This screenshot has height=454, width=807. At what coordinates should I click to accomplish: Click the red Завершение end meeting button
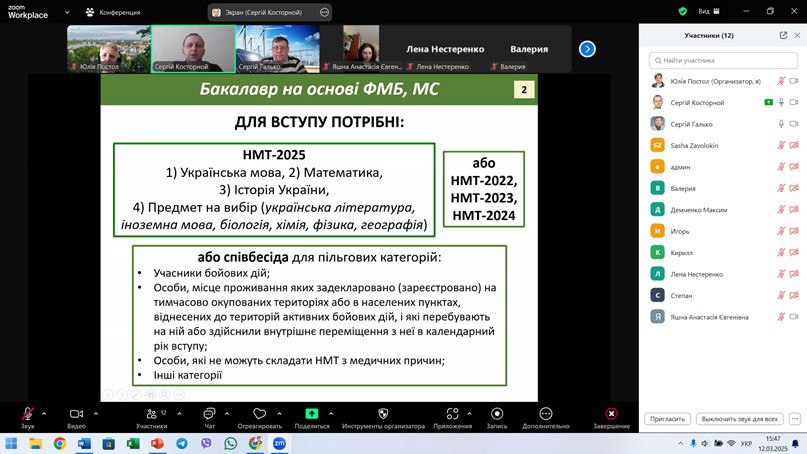(x=611, y=417)
